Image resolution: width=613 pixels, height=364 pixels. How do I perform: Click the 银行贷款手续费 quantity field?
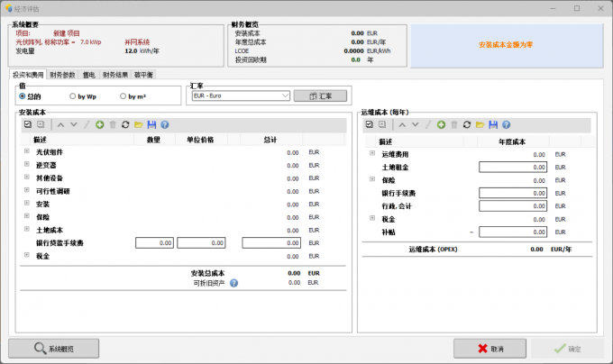click(154, 243)
